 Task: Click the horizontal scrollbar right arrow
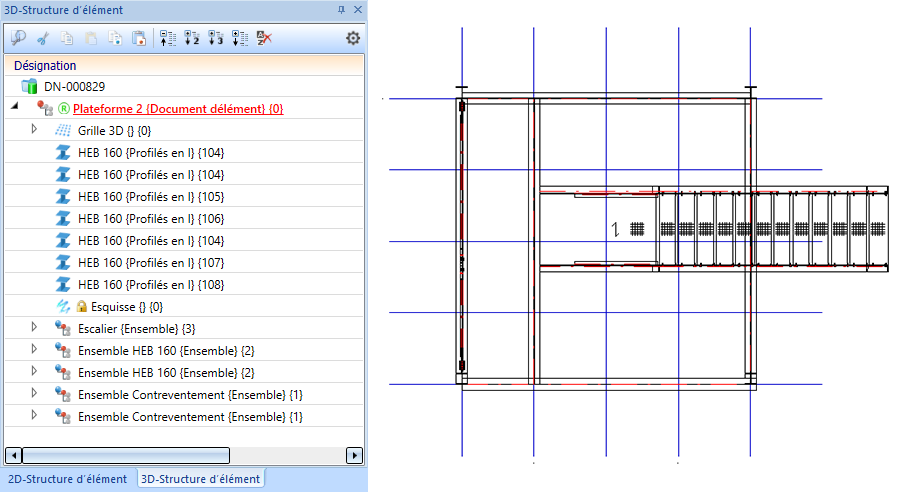[x=354, y=455]
